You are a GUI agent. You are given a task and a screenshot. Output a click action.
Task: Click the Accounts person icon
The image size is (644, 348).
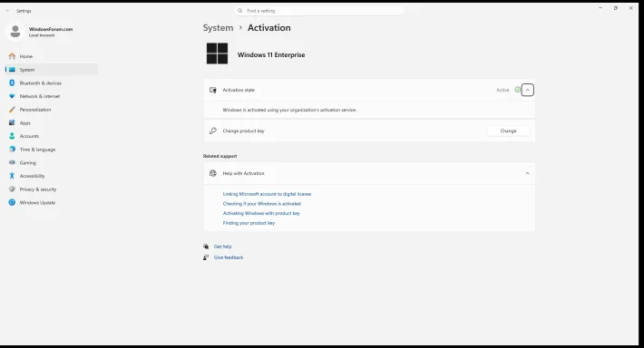12,136
